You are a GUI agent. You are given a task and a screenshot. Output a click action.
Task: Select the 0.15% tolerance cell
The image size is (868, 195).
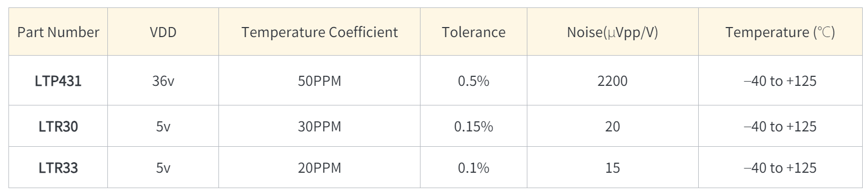[x=473, y=127]
